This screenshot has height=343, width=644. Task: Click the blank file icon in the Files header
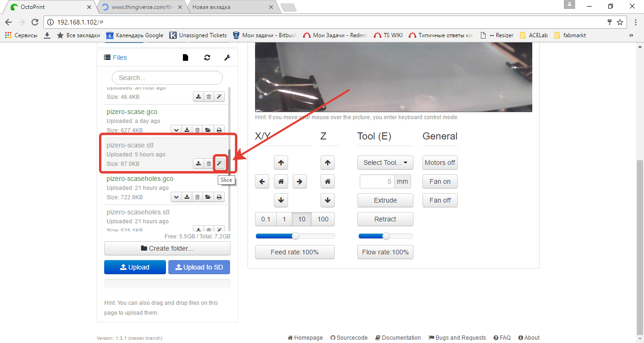[185, 57]
